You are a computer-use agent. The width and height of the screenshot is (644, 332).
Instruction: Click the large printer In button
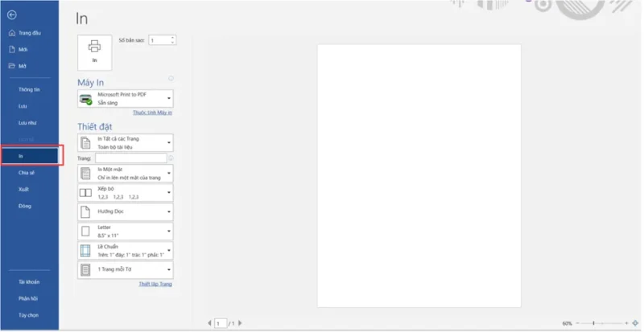pyautogui.click(x=93, y=51)
